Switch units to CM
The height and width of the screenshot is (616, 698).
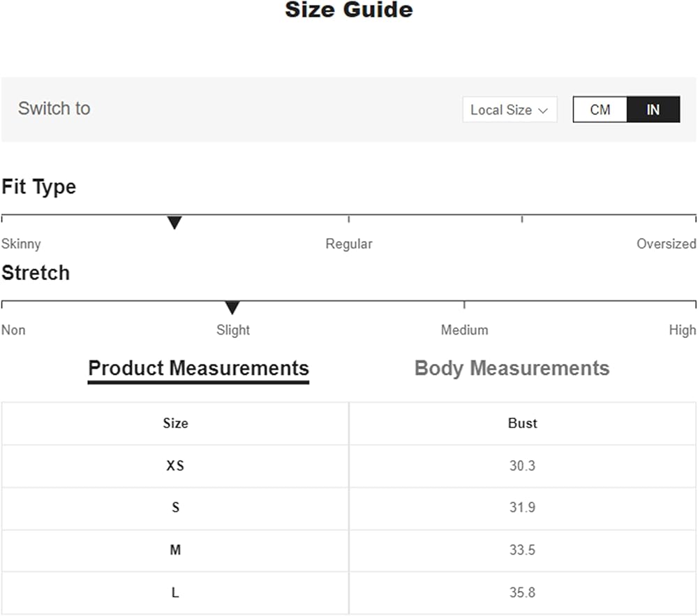(x=600, y=110)
